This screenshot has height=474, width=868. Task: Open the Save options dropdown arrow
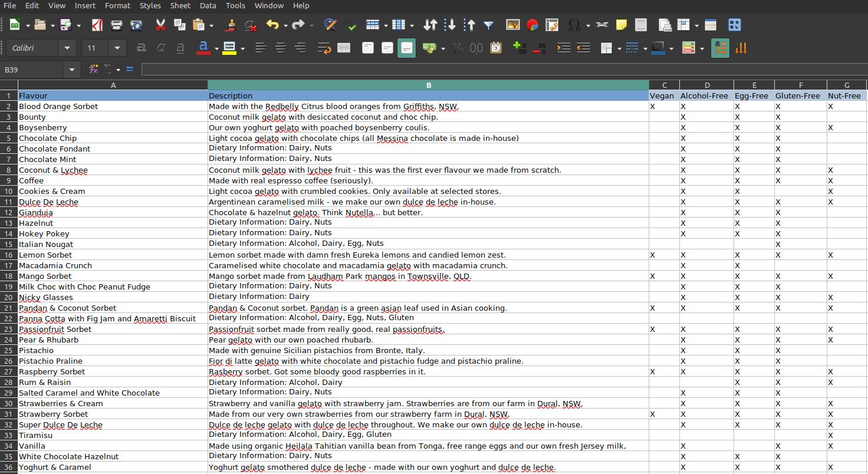click(78, 25)
